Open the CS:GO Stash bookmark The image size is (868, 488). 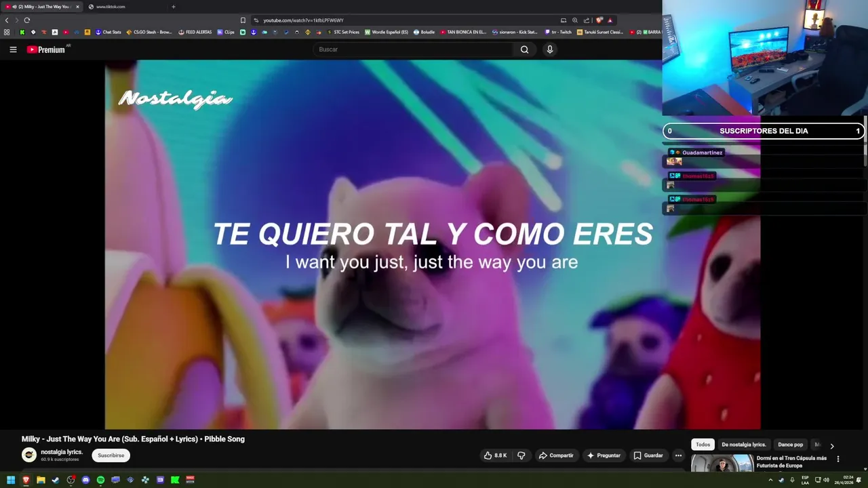click(149, 32)
